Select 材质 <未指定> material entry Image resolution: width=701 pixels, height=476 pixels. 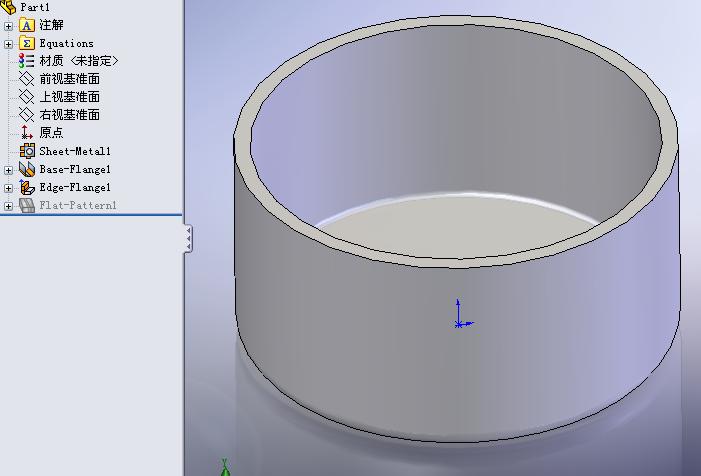pos(79,61)
